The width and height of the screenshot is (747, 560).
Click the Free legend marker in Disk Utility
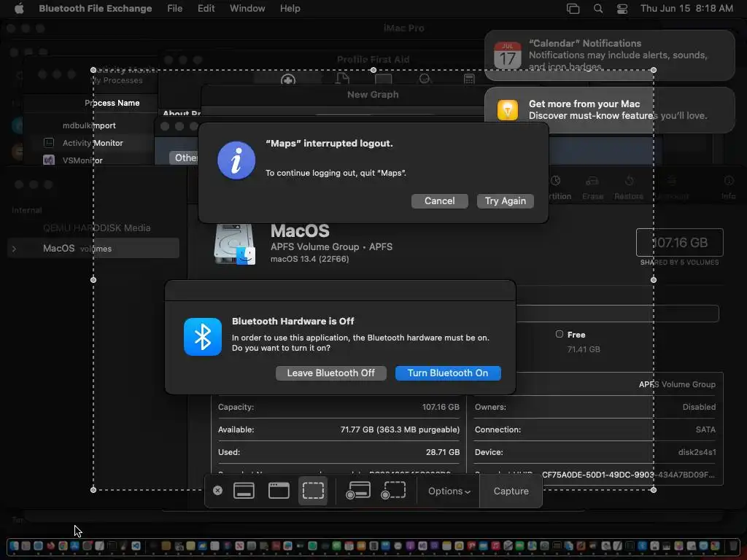[x=560, y=334]
